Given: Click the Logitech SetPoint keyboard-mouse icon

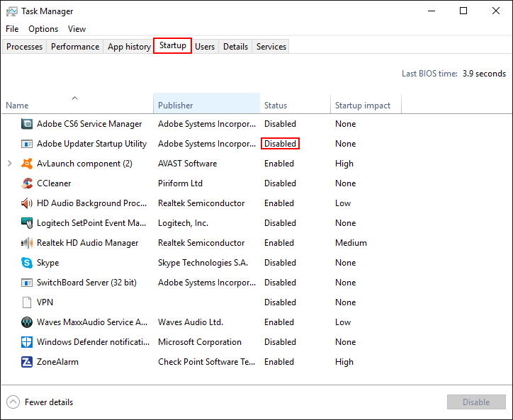Looking at the screenshot, I should coord(27,223).
